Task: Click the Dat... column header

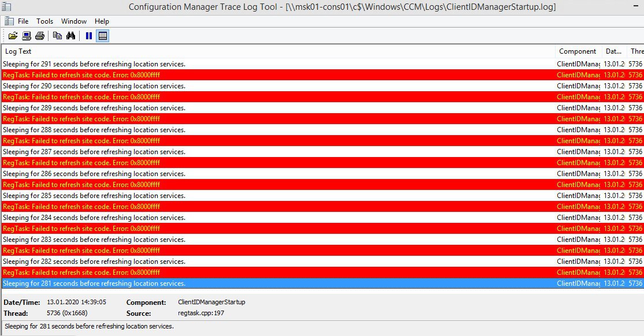Action: coord(614,51)
